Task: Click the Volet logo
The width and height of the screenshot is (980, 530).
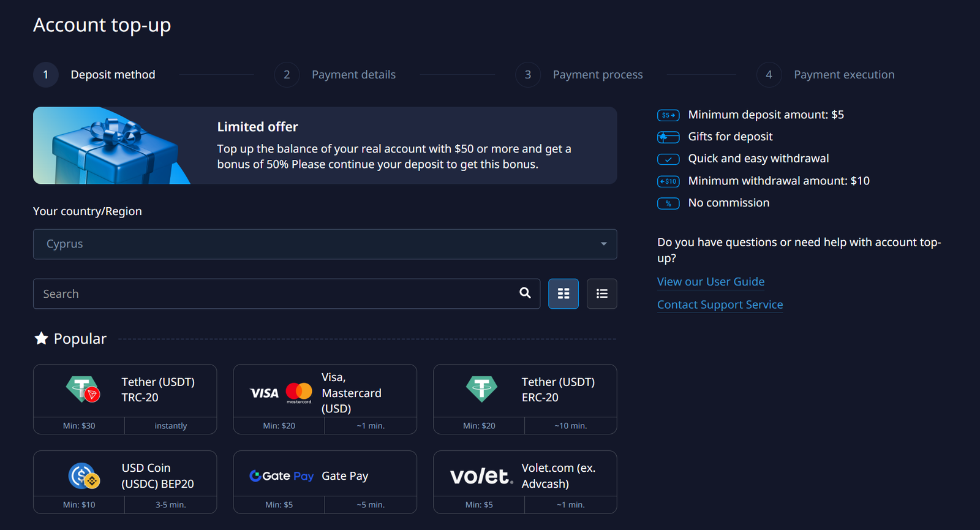Action: click(x=481, y=476)
